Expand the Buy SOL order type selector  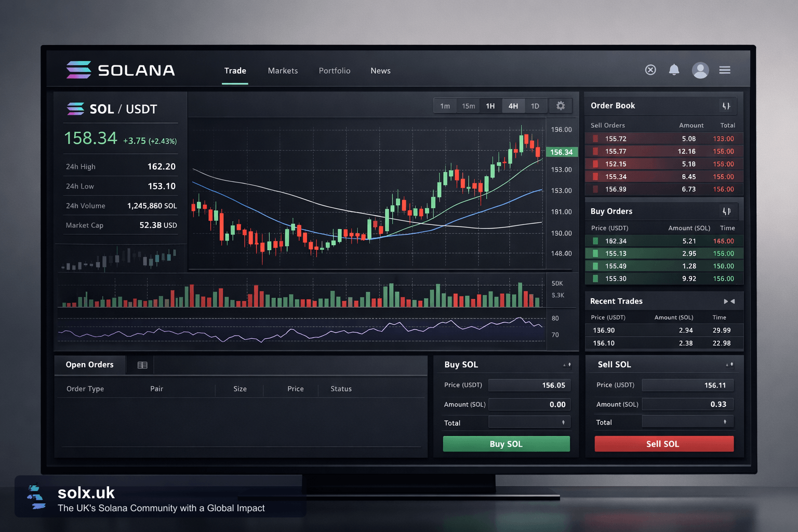tap(567, 365)
